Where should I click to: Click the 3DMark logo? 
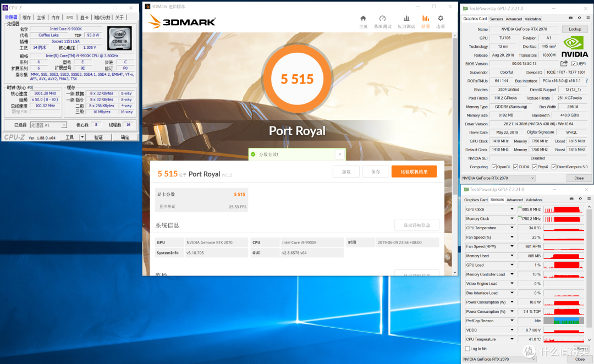tap(182, 21)
